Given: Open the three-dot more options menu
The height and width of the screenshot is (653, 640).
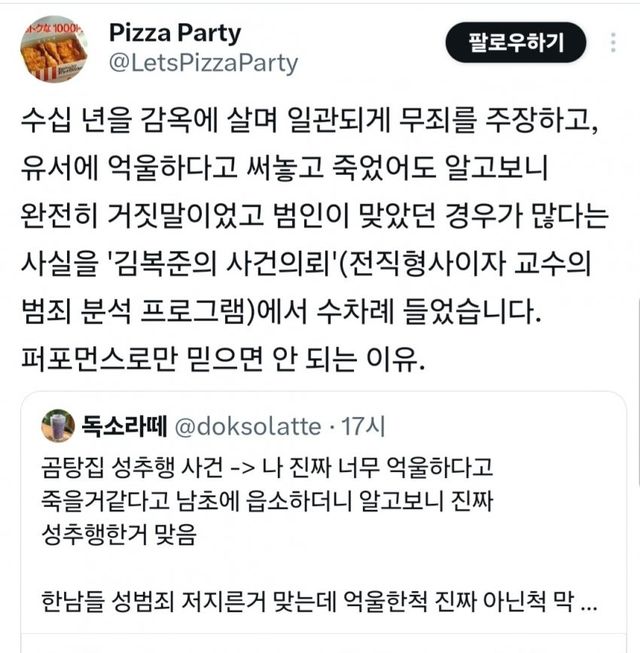Looking at the screenshot, I should [612, 44].
